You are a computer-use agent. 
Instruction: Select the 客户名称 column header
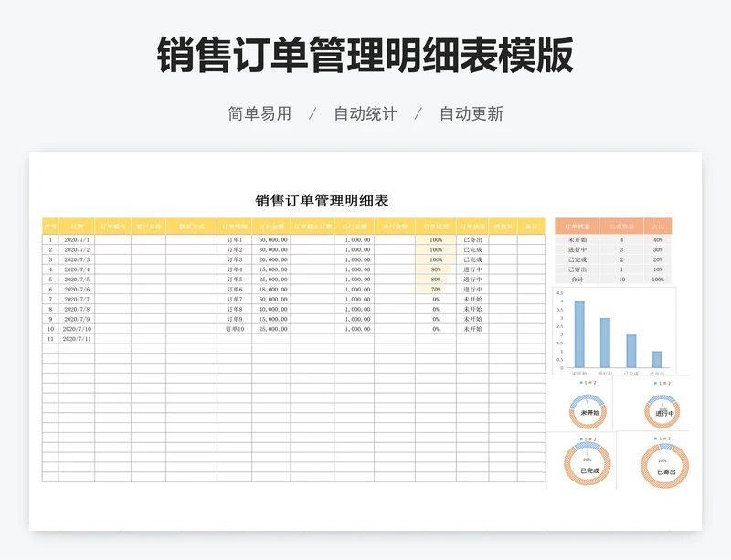(x=149, y=227)
